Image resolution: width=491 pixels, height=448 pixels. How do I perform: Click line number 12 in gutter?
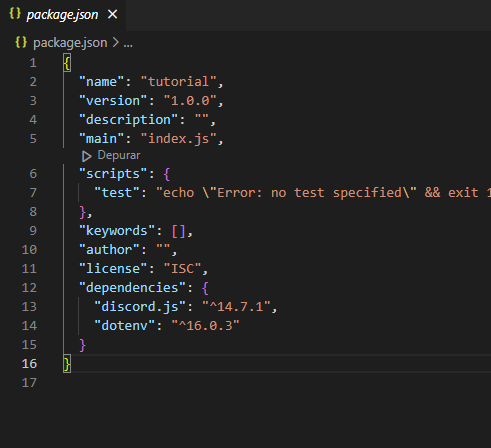click(29, 288)
